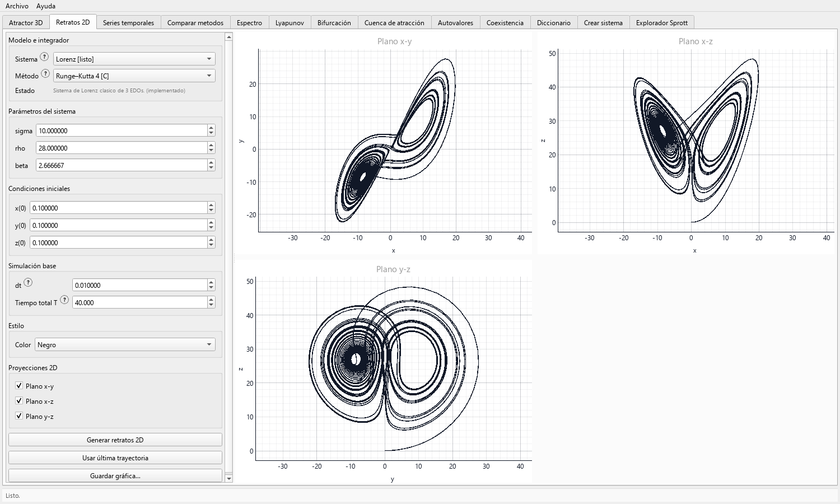This screenshot has width=840, height=504.
Task: Click the dt input field
Action: click(x=139, y=285)
